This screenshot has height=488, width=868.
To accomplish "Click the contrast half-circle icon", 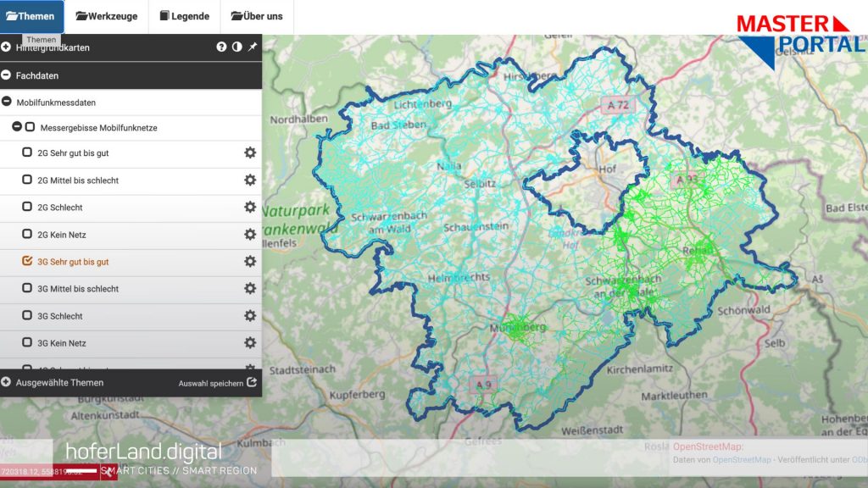I will 236,47.
